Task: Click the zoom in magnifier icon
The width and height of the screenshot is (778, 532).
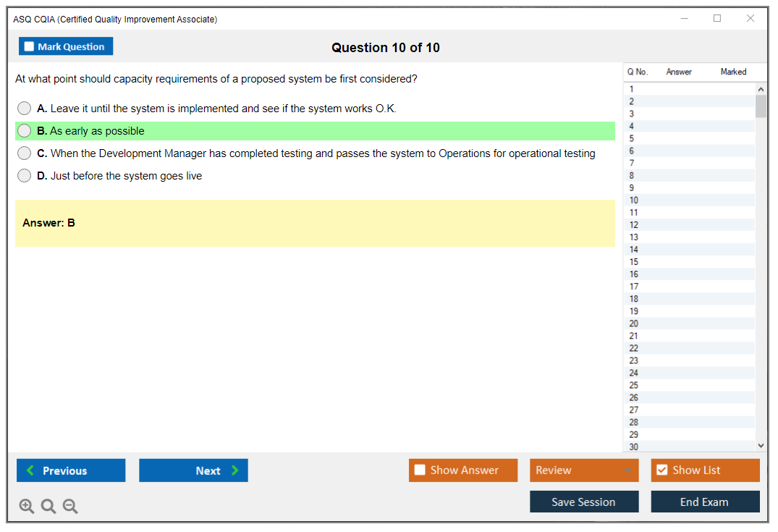Action: pyautogui.click(x=27, y=506)
